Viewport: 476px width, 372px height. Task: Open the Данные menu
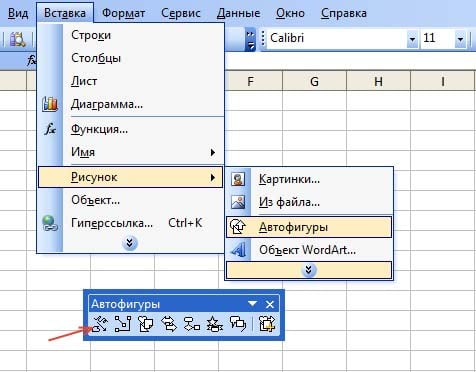[238, 13]
